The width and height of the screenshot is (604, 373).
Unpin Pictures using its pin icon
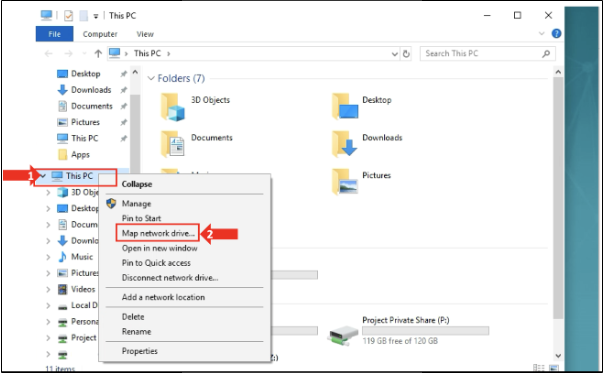coord(123,122)
